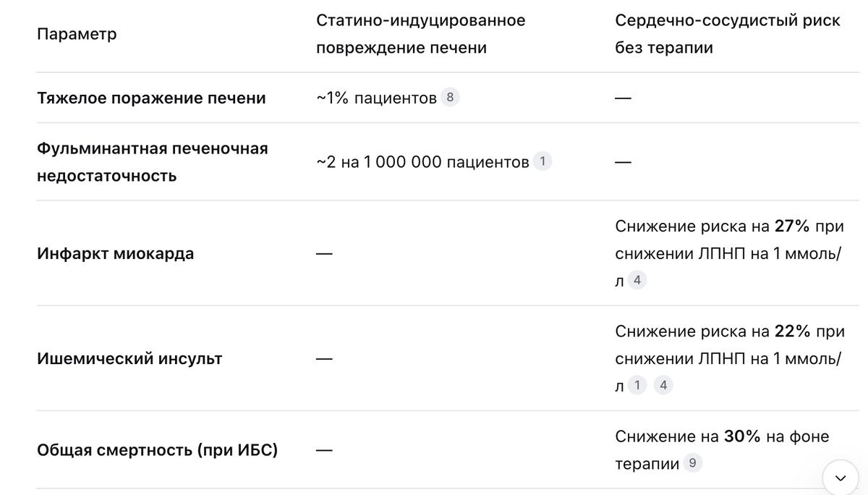Click ~2 на 1 000 000 пациентов text
Screen dimensions: 868x495
[x=422, y=162]
